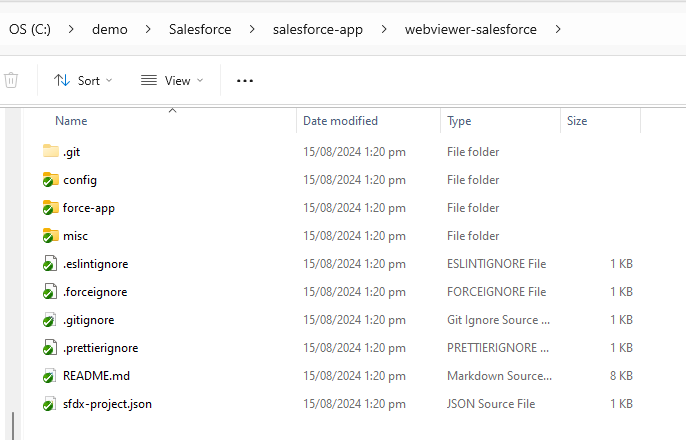686x440 pixels.
Task: Expand the chevron after webviewer-salesforce breadcrumb
Action: click(558, 29)
